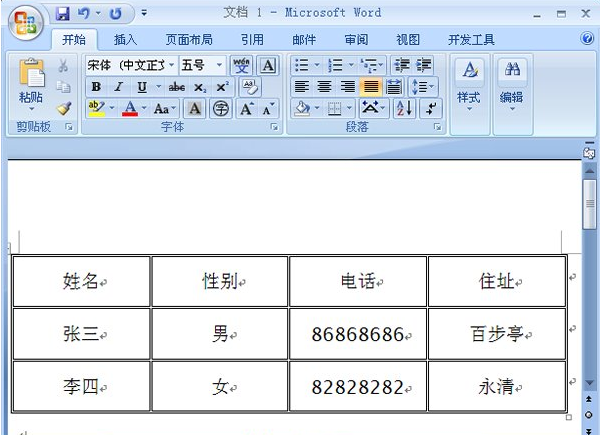Toggle underline formatting
This screenshot has height=435, width=600.
point(142,87)
